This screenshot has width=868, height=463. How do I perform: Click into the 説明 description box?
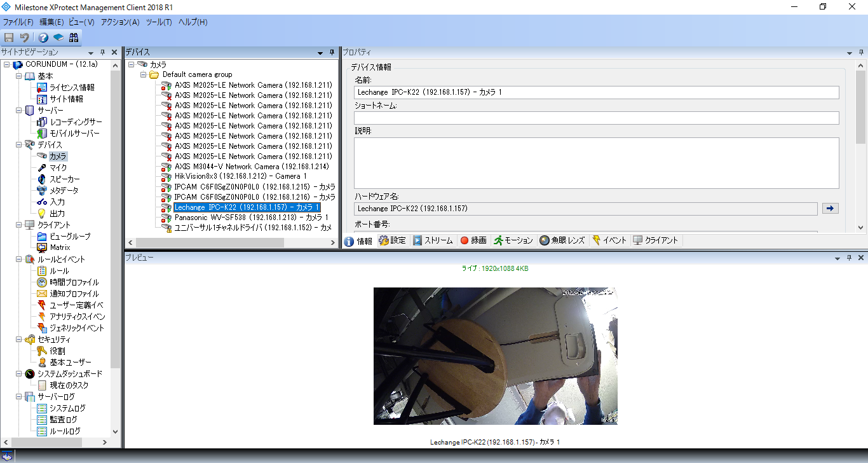[596, 163]
